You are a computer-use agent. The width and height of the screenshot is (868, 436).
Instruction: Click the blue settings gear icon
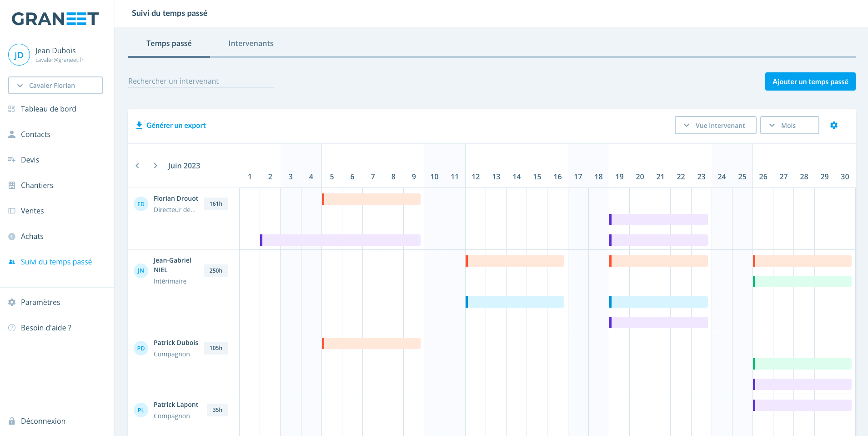coord(833,125)
